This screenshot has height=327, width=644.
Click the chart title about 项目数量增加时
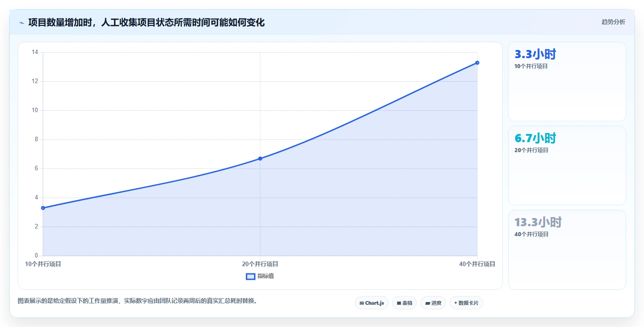point(146,22)
